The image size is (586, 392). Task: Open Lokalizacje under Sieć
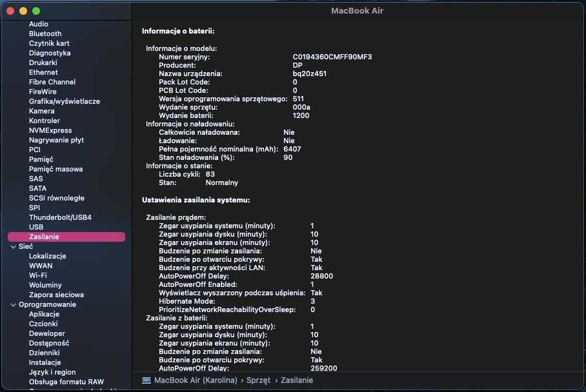(x=48, y=256)
